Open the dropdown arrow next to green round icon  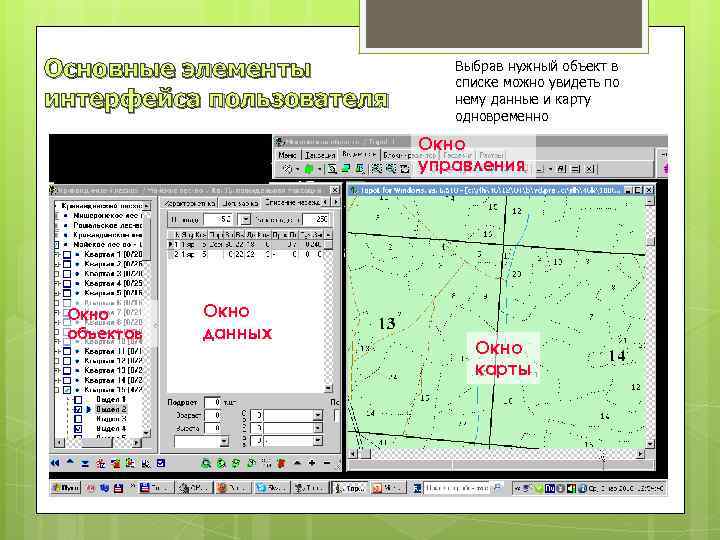pos(319,169)
